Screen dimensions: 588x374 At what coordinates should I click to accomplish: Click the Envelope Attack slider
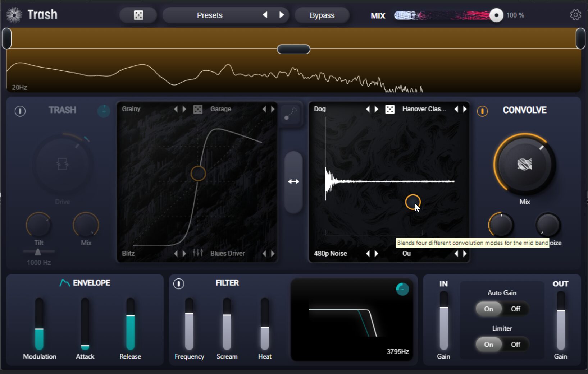click(85, 324)
